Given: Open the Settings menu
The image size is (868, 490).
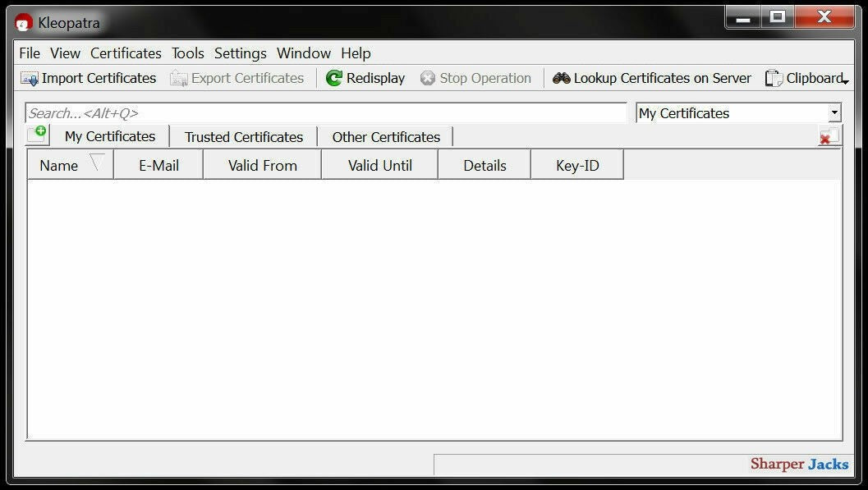Looking at the screenshot, I should pos(240,53).
